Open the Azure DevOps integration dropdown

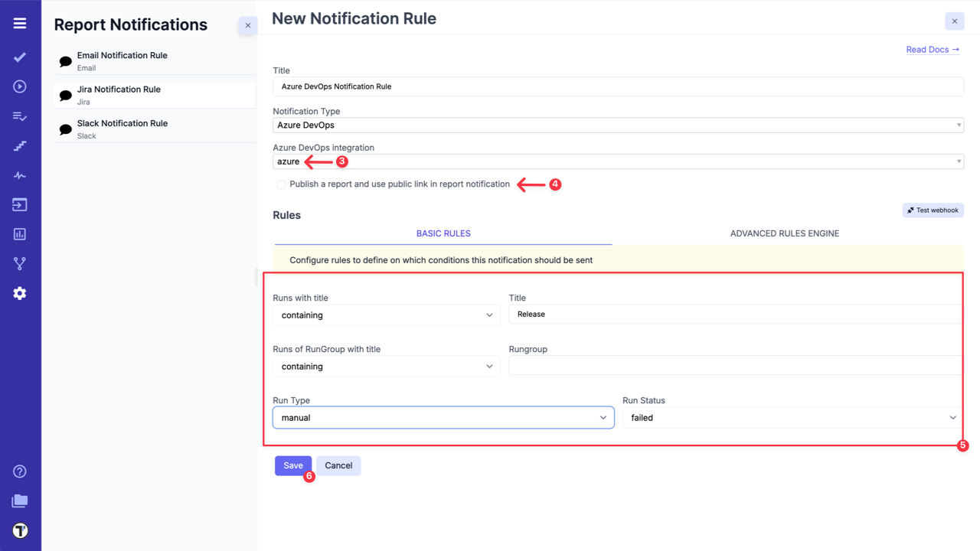[618, 161]
